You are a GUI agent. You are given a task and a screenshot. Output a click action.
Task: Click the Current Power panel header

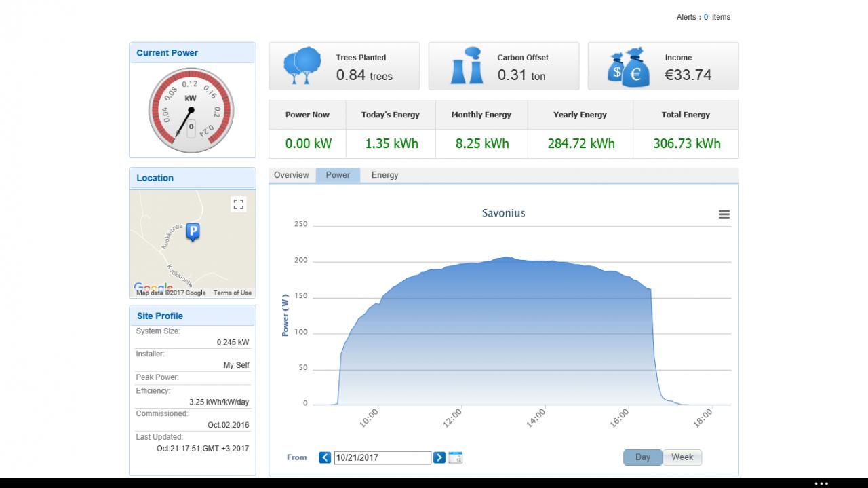(x=193, y=53)
